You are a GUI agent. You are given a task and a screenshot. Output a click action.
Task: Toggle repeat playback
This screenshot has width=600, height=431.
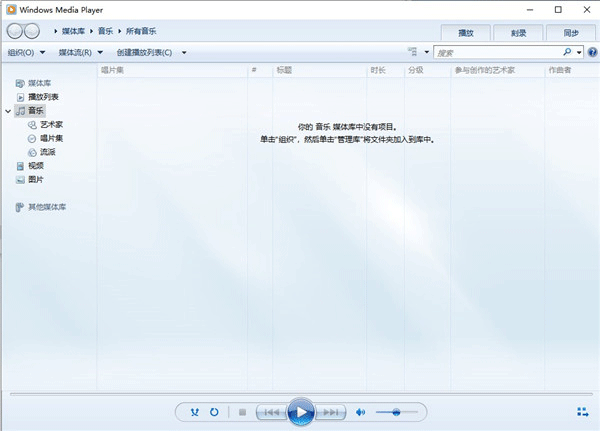pos(214,412)
